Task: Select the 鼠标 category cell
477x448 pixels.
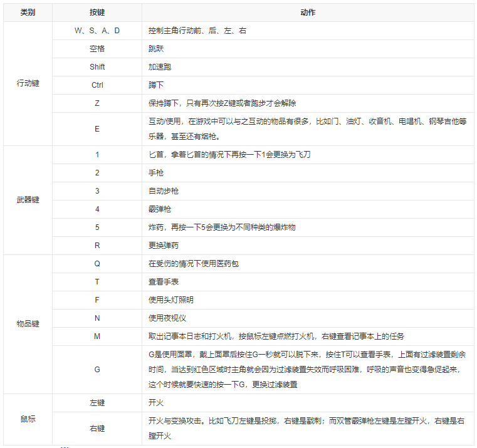Action: [x=28, y=419]
